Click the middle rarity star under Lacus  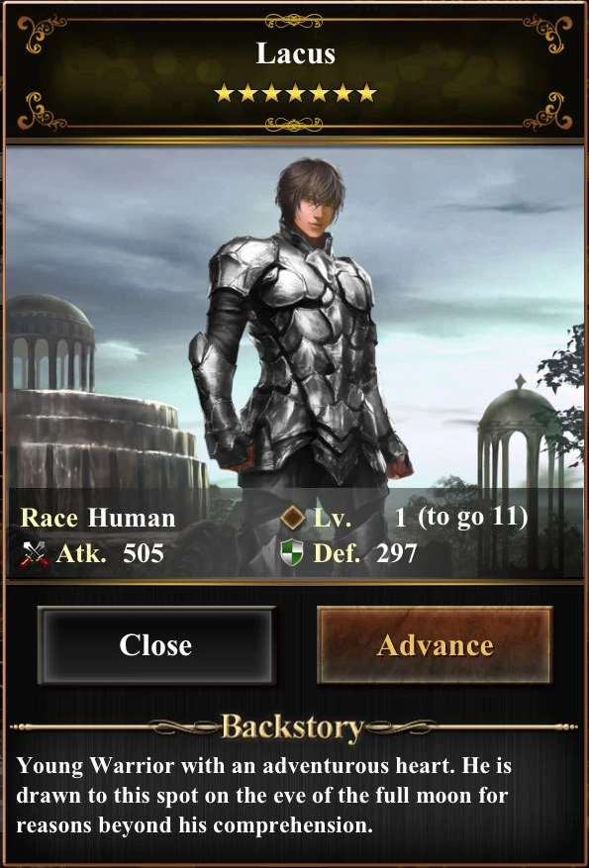click(296, 93)
